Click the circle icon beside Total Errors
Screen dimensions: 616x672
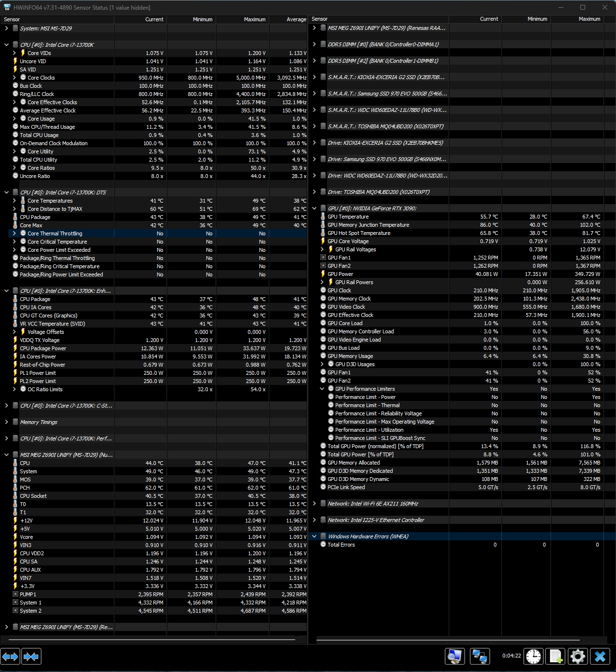click(323, 545)
